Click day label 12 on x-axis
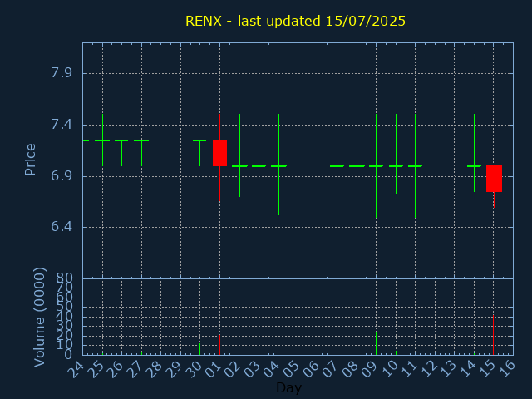532x399 pixels. pyautogui.click(x=428, y=369)
